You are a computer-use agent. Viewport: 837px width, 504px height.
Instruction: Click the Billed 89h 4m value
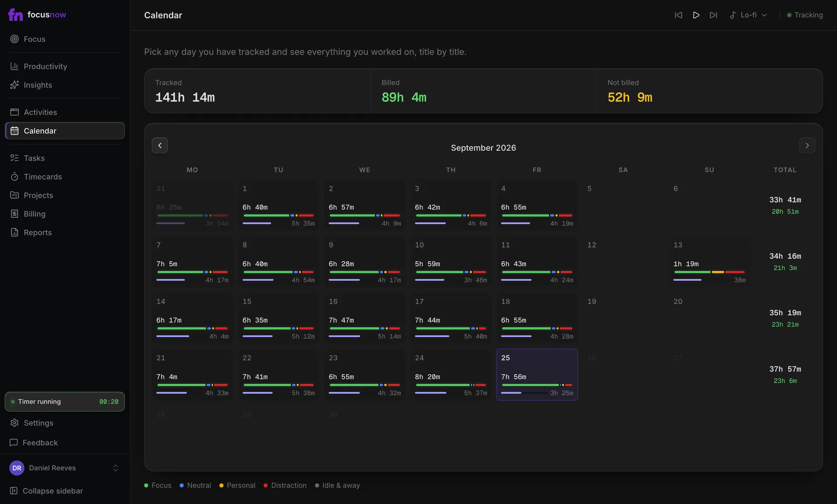click(x=404, y=98)
